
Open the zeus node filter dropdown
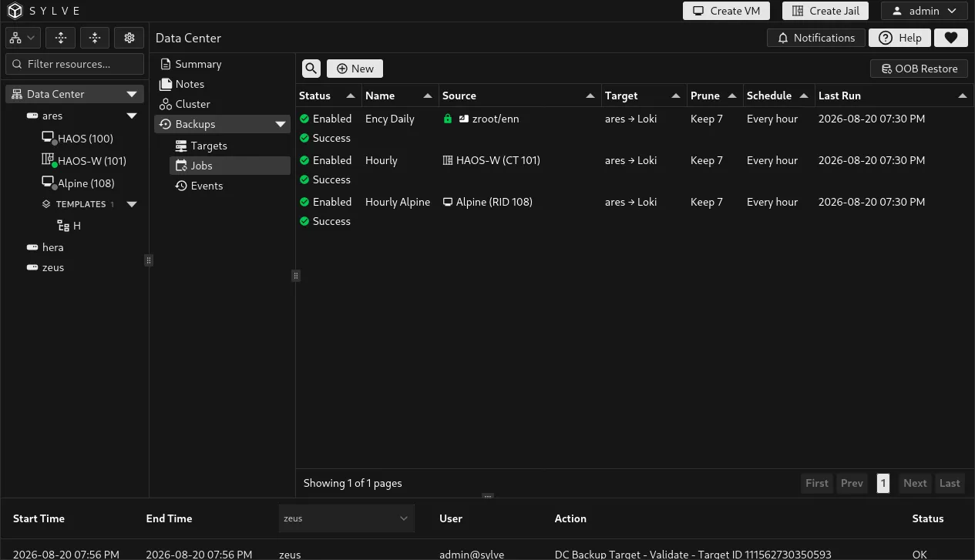point(347,518)
